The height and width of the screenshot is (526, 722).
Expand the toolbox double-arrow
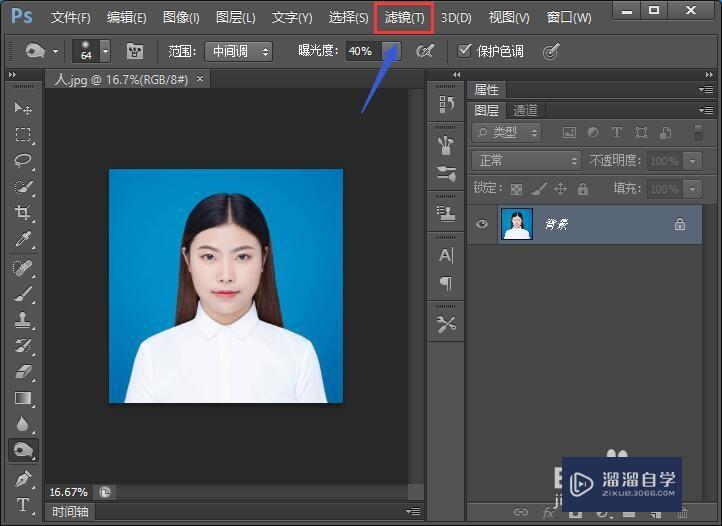click(12, 75)
